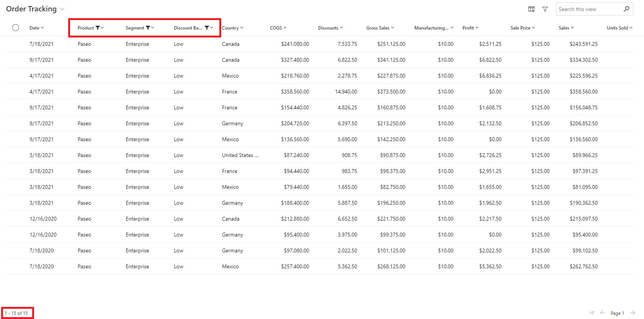The image size is (644, 319).
Task: Select the Discounts cell 983.75
Action: click(x=349, y=171)
